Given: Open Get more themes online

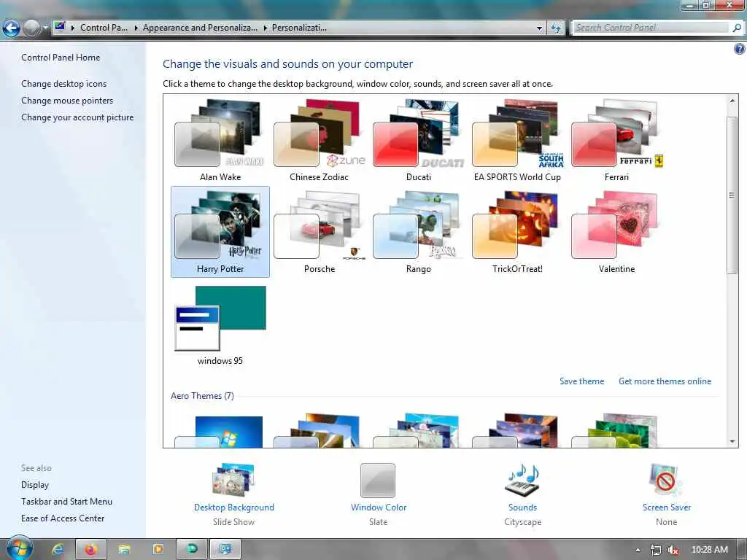Looking at the screenshot, I should click(665, 381).
